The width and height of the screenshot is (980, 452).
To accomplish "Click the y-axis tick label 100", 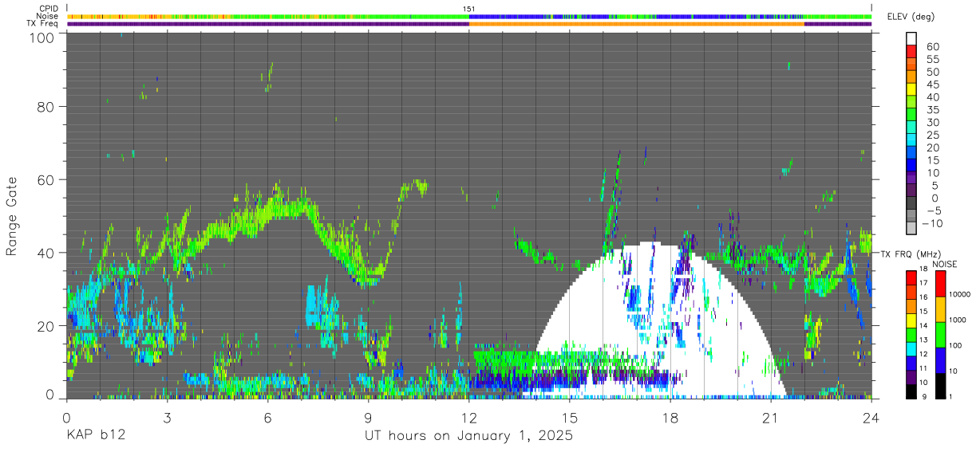I will click(x=43, y=37).
